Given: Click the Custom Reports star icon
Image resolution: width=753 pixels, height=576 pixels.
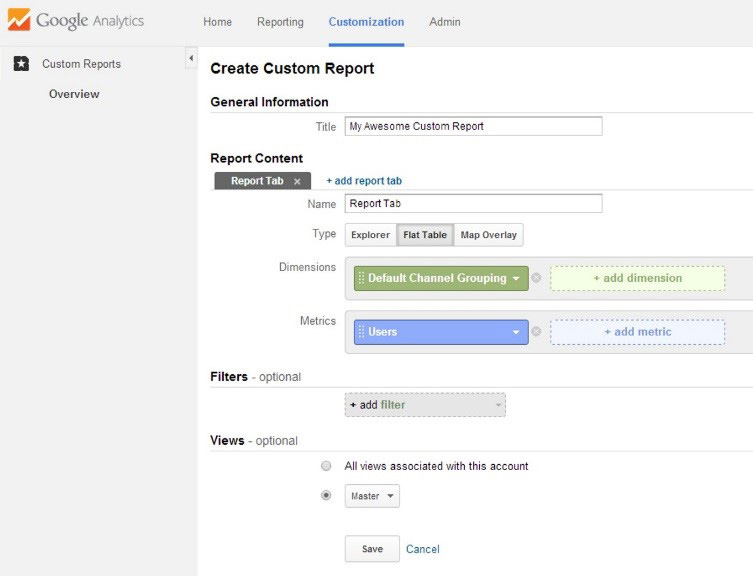Looking at the screenshot, I should pos(21,63).
